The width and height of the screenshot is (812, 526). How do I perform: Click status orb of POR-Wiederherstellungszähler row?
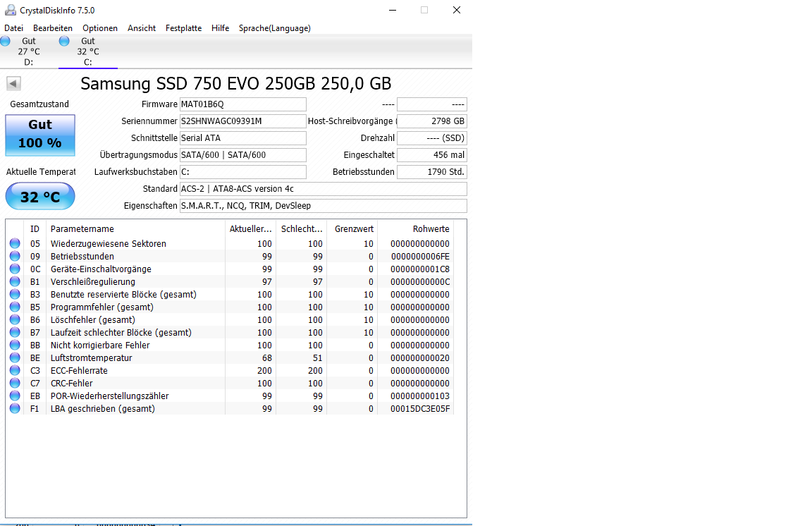click(15, 396)
